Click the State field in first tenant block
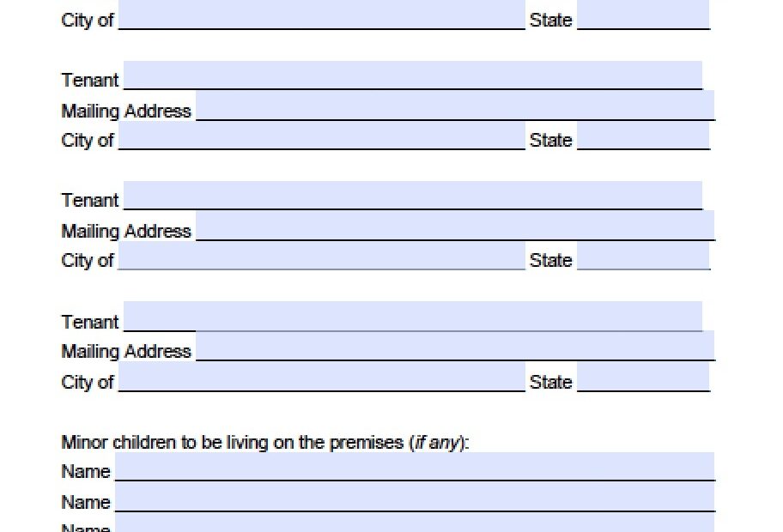 (644, 135)
